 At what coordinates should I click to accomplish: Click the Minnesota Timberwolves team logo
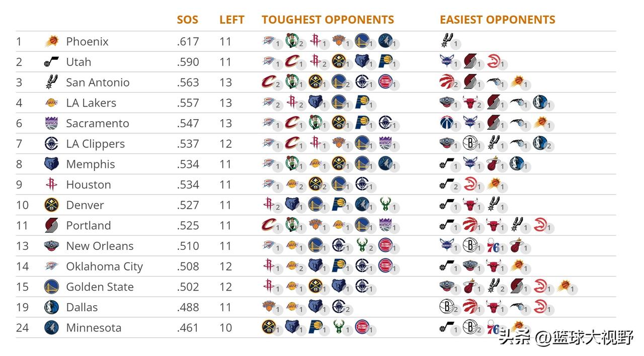pyautogui.click(x=51, y=328)
